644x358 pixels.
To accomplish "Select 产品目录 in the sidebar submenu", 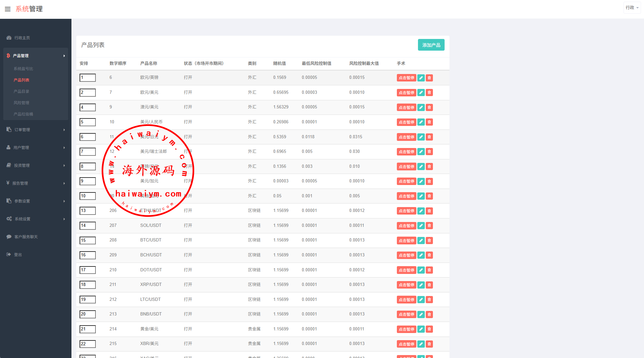I will (21, 92).
